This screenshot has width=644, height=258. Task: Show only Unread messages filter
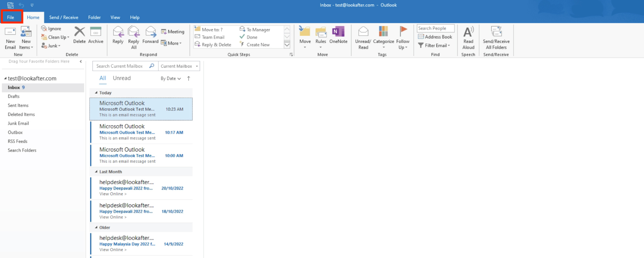[x=122, y=78]
